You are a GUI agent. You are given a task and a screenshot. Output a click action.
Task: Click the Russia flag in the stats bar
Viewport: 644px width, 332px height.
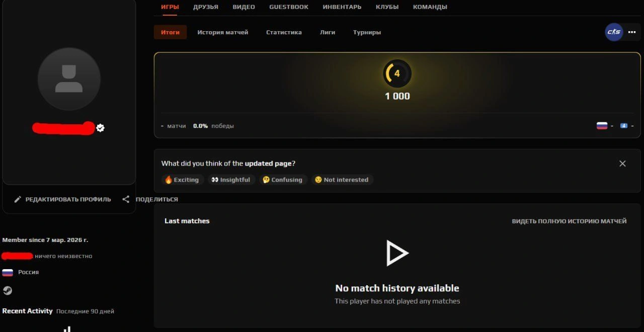(x=602, y=126)
